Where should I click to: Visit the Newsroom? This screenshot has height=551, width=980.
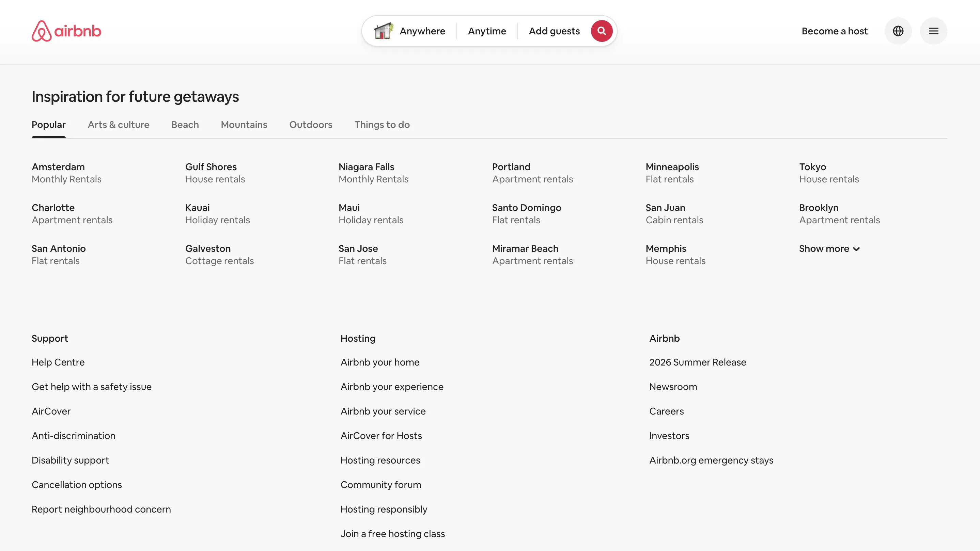point(673,387)
